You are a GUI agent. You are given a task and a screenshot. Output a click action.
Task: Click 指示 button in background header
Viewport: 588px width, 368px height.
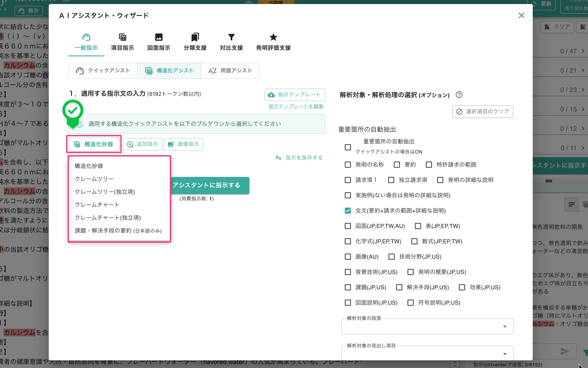(x=29, y=11)
